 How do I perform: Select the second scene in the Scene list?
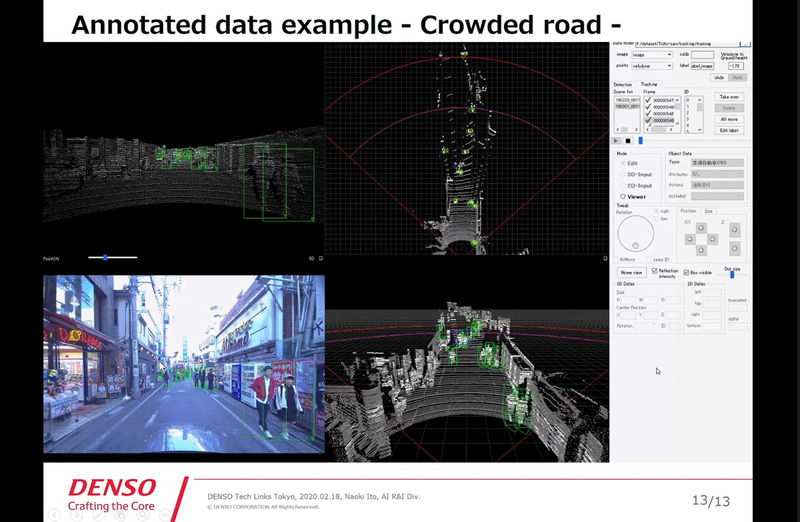pyautogui.click(x=628, y=106)
